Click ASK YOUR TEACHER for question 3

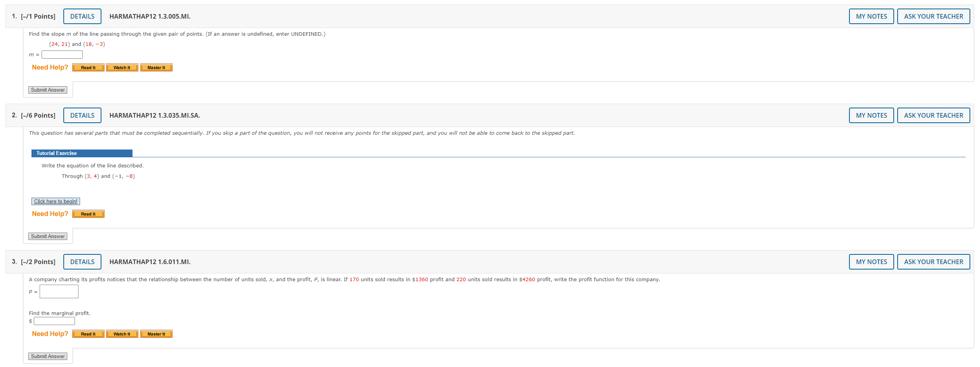pyautogui.click(x=933, y=262)
